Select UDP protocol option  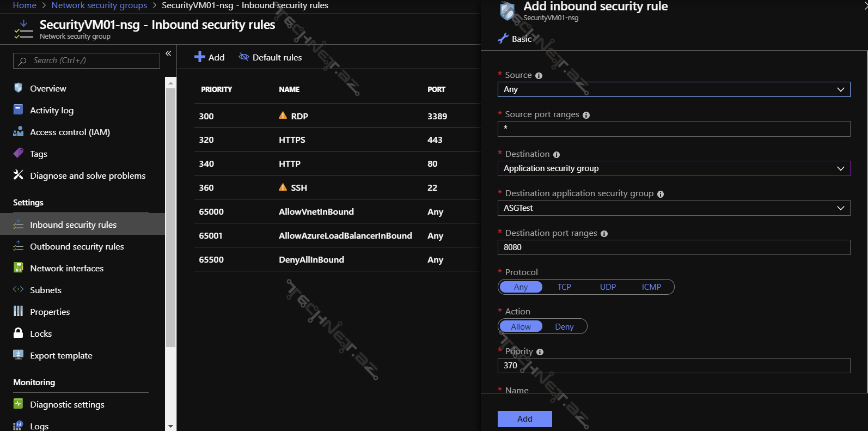click(x=608, y=287)
